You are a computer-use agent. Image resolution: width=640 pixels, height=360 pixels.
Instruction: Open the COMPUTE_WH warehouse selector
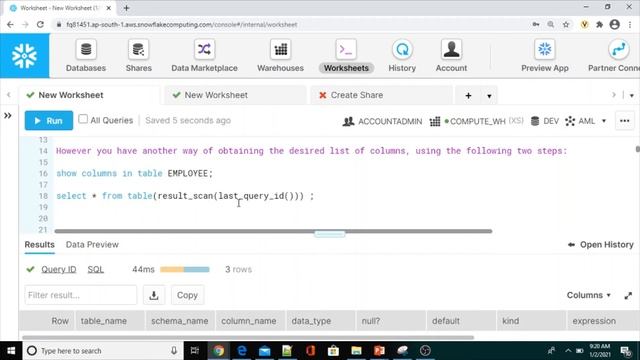pyautogui.click(x=476, y=121)
